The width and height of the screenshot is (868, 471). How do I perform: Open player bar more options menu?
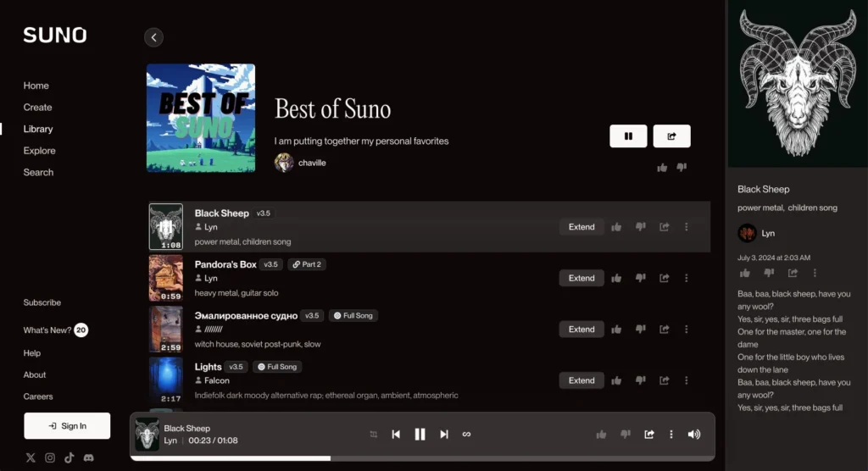click(671, 435)
